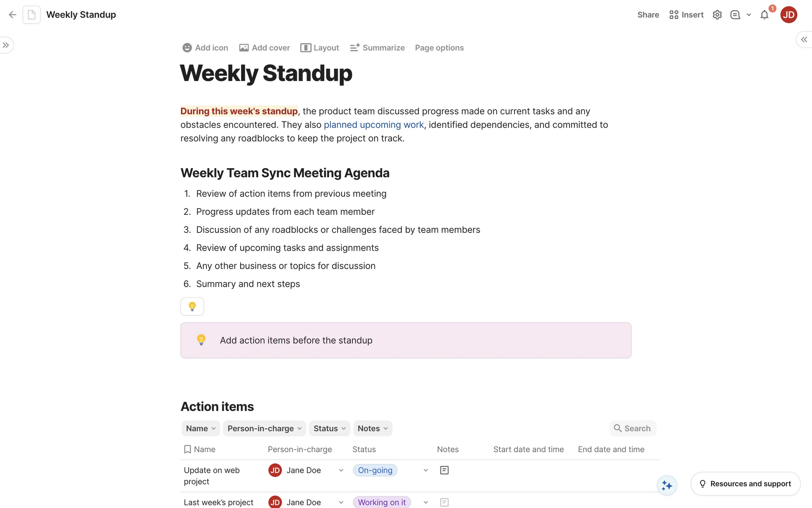Viewport: 812px width, 508px height.
Task: Click the JD avatar
Action: coord(788,14)
